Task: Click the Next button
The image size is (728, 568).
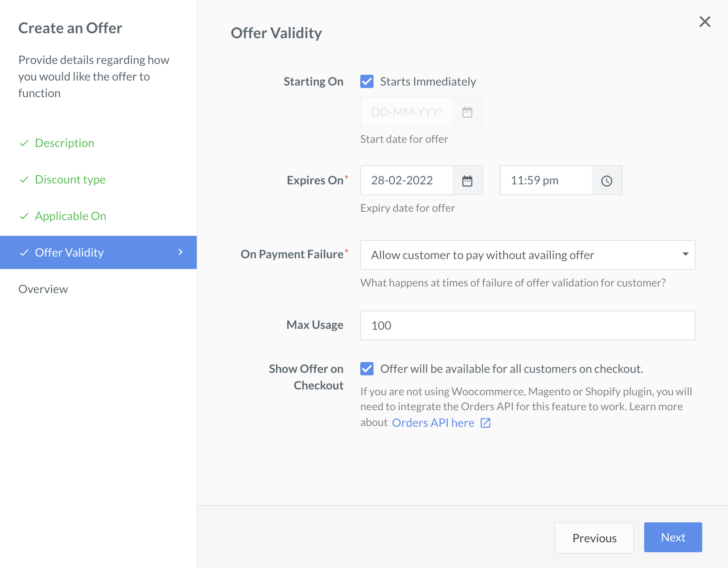Action: tap(673, 537)
